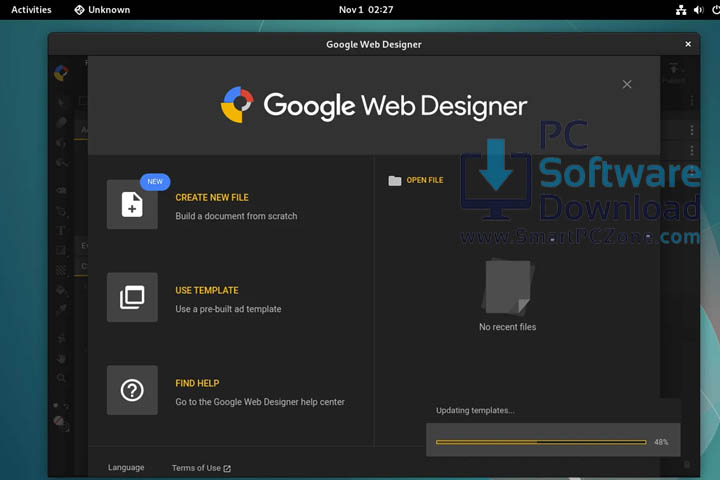The height and width of the screenshot is (480, 720).
Task: Click the template update progress bar
Action: [541, 442]
